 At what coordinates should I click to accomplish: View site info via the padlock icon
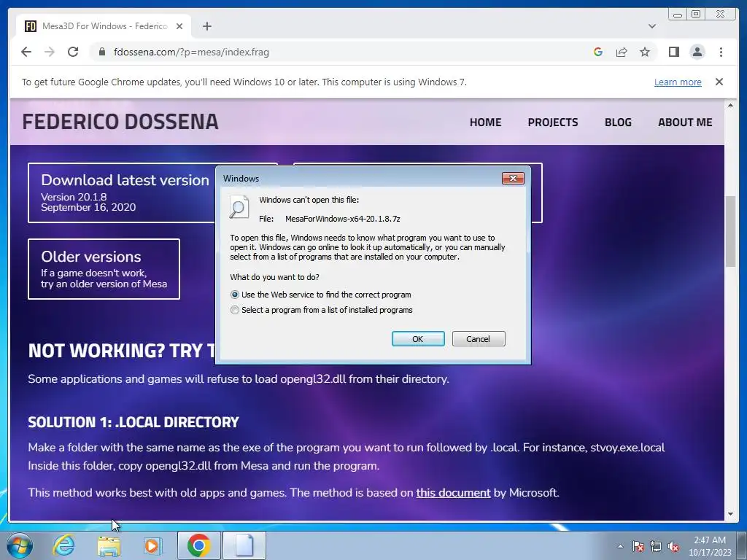(101, 52)
